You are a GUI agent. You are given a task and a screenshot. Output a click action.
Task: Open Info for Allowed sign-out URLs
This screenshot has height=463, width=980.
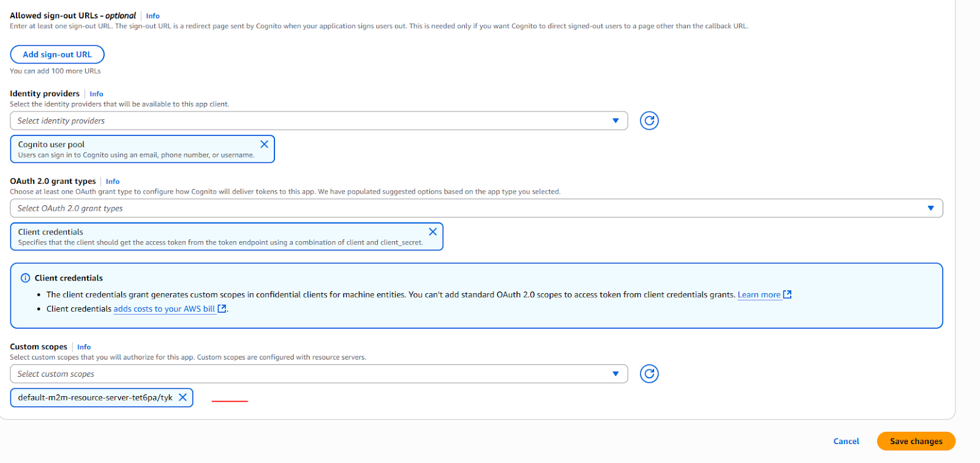click(x=153, y=16)
